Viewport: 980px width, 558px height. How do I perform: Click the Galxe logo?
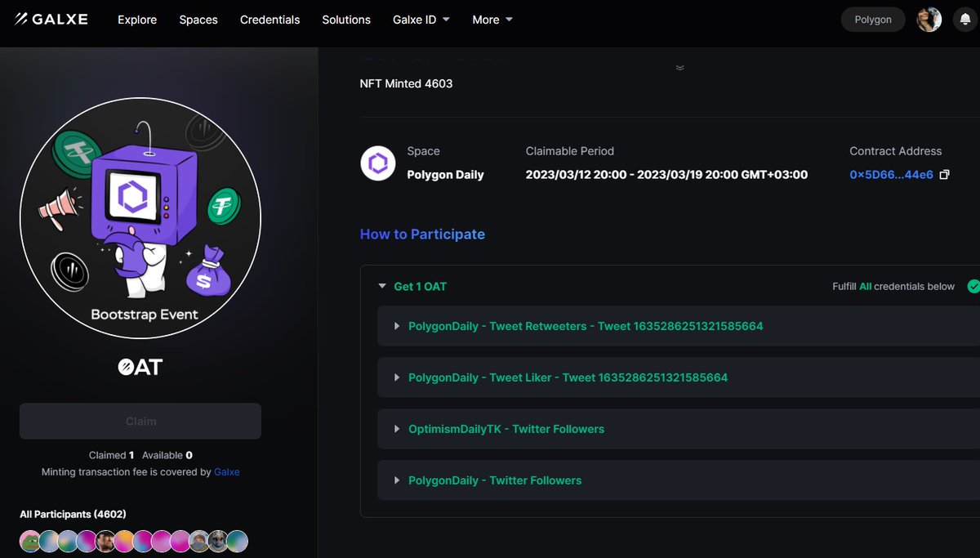tap(51, 19)
